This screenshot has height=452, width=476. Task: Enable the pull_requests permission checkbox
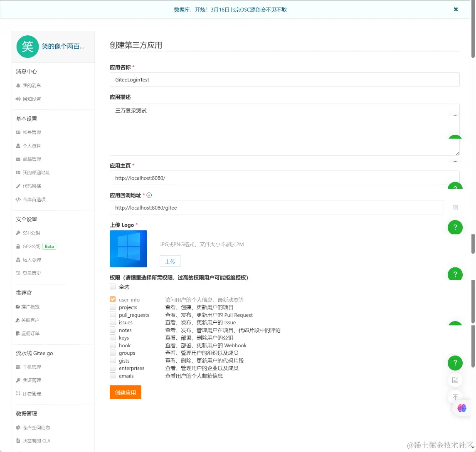pos(113,314)
